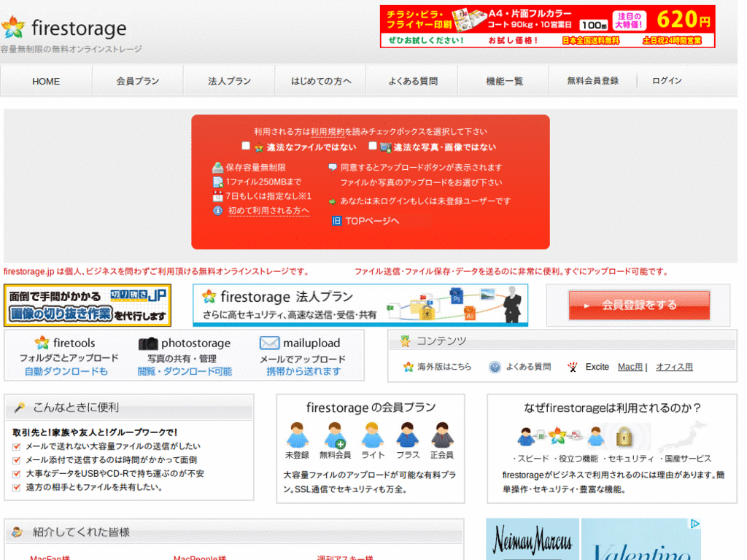747x560 pixels.
Task: Click the speech bubble icon beside 同意すると
Action: click(x=333, y=167)
